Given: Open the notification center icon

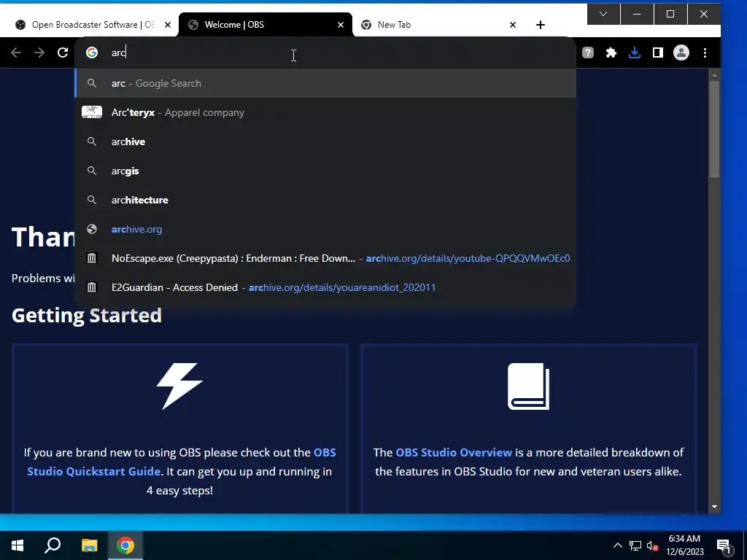Looking at the screenshot, I should (724, 545).
